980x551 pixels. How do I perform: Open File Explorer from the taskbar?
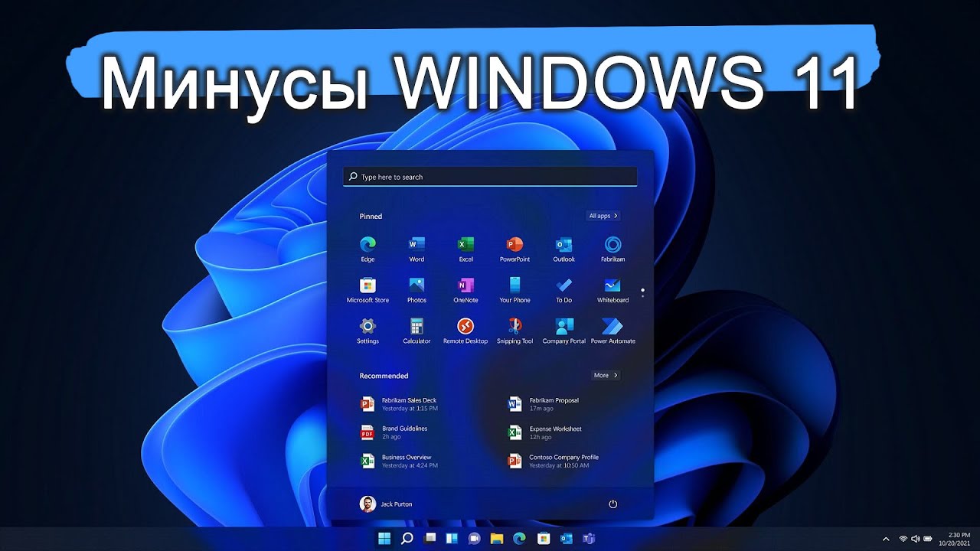click(497, 539)
